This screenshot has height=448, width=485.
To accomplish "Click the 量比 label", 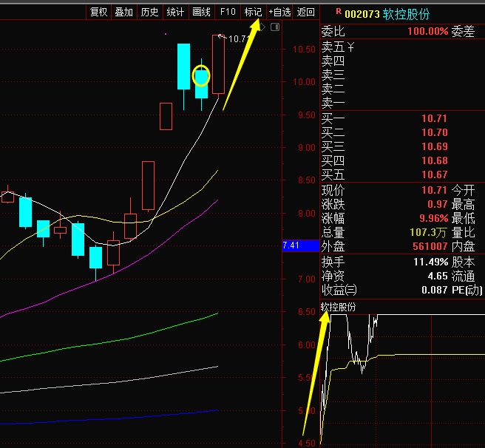I will (x=463, y=232).
